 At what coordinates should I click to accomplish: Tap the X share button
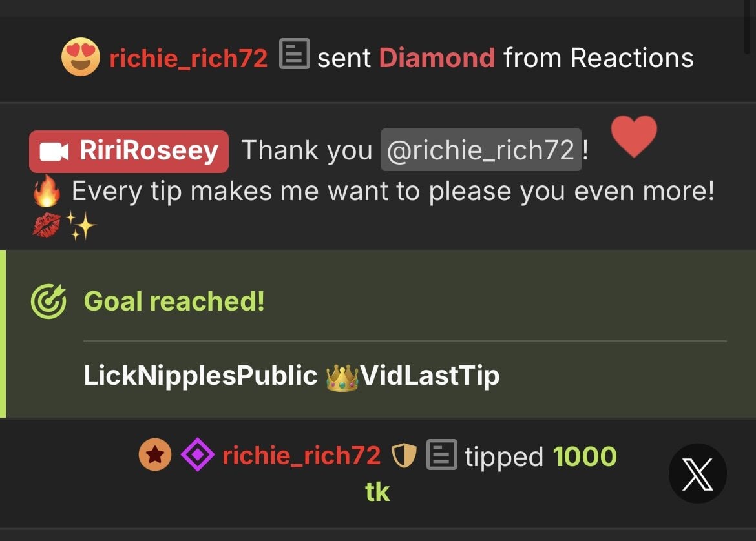698,474
